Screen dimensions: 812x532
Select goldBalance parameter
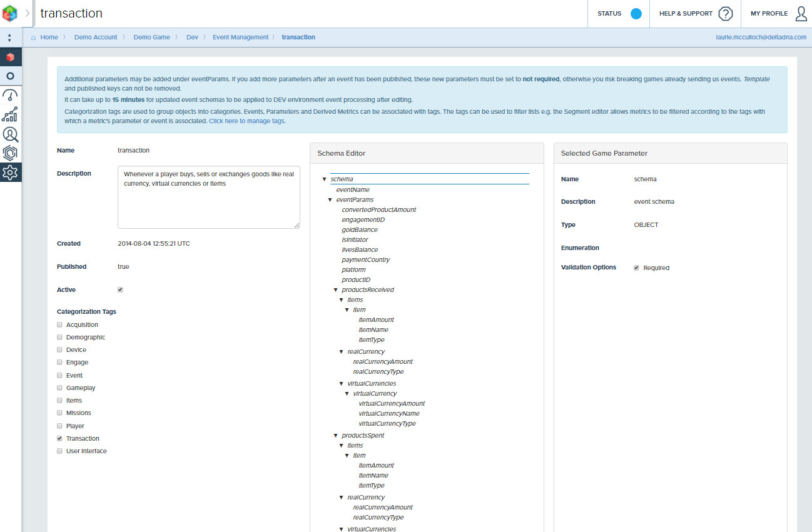click(x=360, y=230)
